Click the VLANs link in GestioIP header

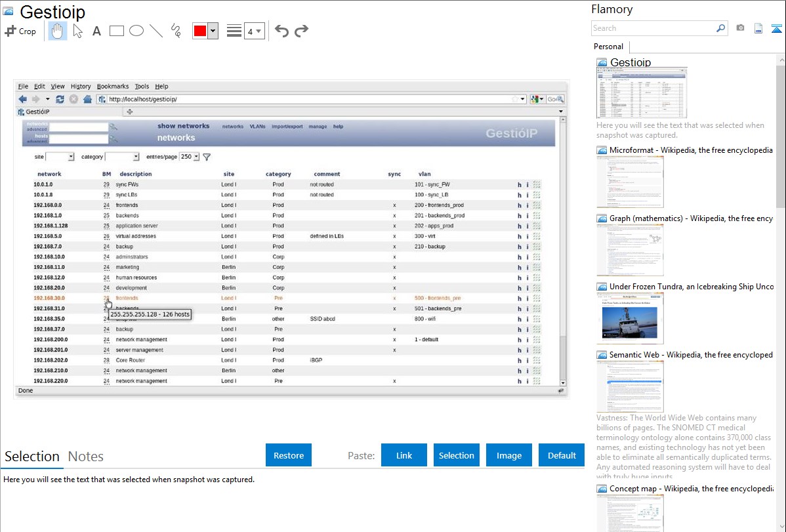point(258,127)
